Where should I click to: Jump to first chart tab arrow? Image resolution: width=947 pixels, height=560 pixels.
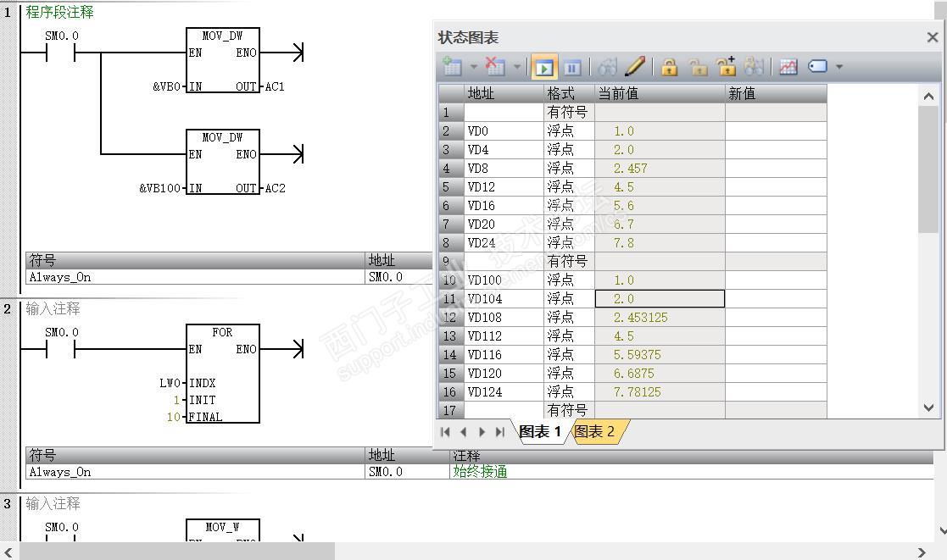pos(446,432)
